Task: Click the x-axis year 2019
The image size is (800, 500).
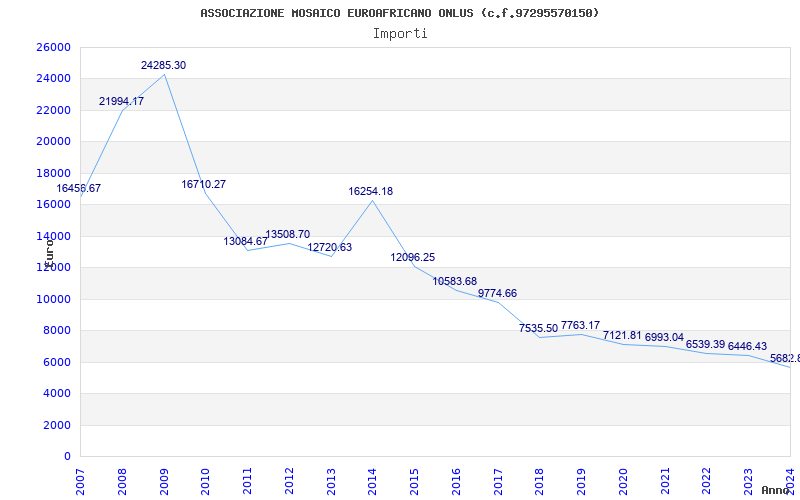Action: (x=582, y=482)
